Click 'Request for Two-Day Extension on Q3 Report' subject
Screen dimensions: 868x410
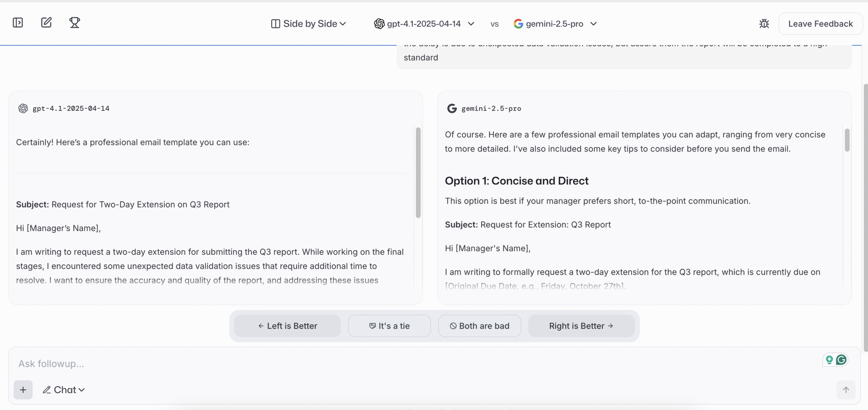tap(140, 204)
